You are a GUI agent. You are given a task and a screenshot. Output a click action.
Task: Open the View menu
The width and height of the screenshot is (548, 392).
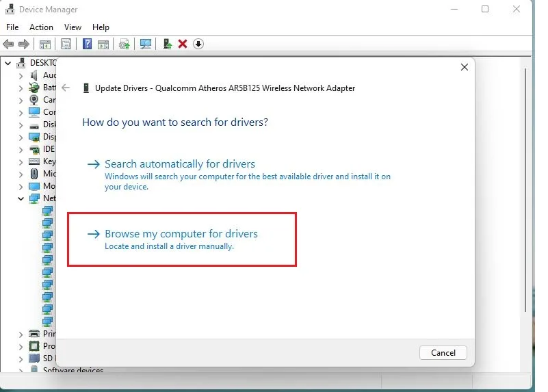pos(73,27)
